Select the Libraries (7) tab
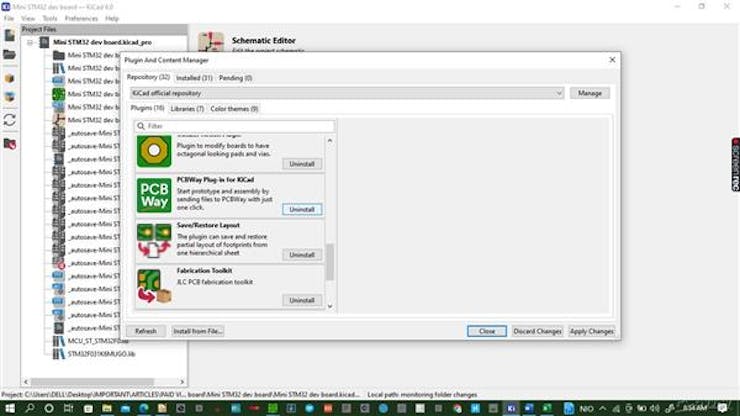The width and height of the screenshot is (740, 416). 187,109
